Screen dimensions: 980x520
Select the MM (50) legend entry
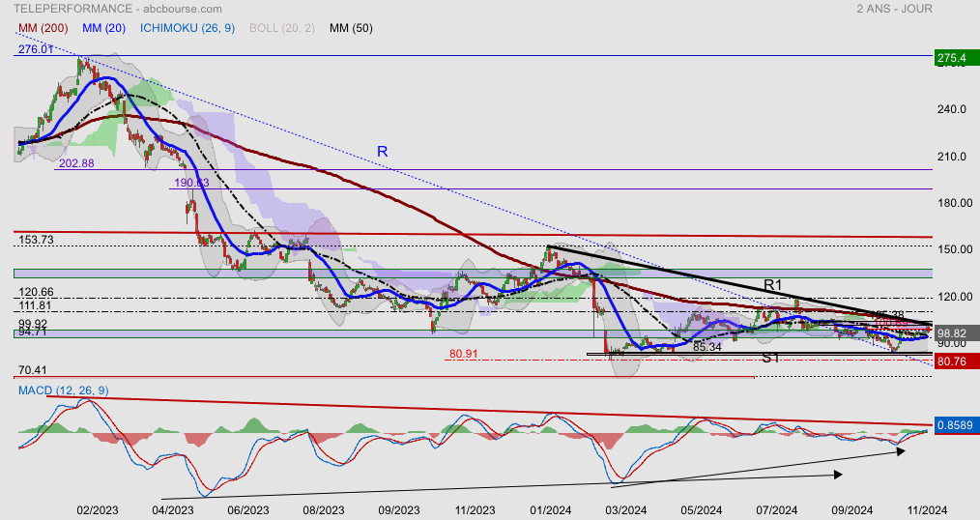coord(351,28)
